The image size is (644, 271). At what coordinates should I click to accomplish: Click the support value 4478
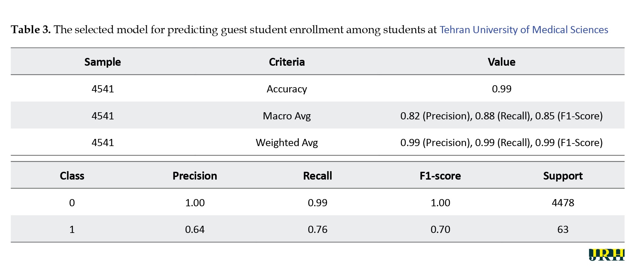[x=563, y=203]
